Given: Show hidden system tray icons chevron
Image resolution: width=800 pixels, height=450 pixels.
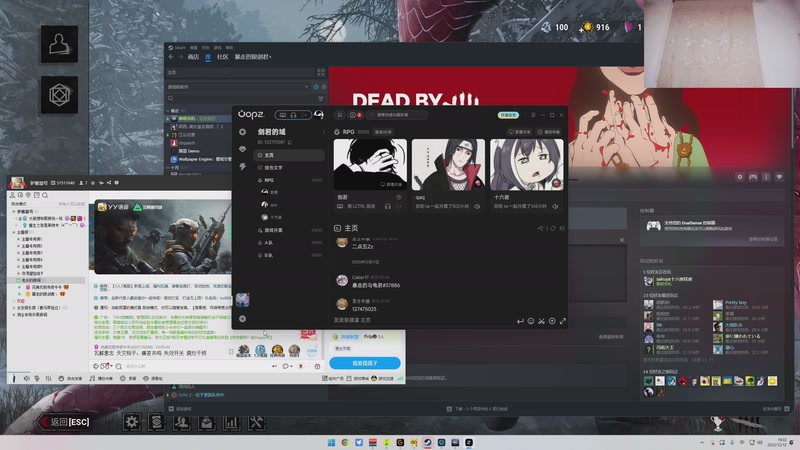Looking at the screenshot, I should pyautogui.click(x=702, y=442).
